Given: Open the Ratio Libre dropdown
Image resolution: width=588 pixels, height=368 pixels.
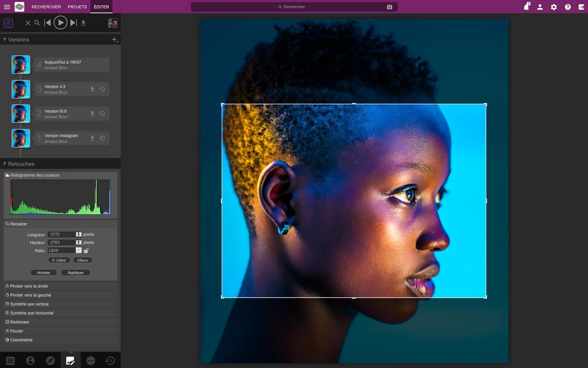Looking at the screenshot, I should pyautogui.click(x=65, y=250).
